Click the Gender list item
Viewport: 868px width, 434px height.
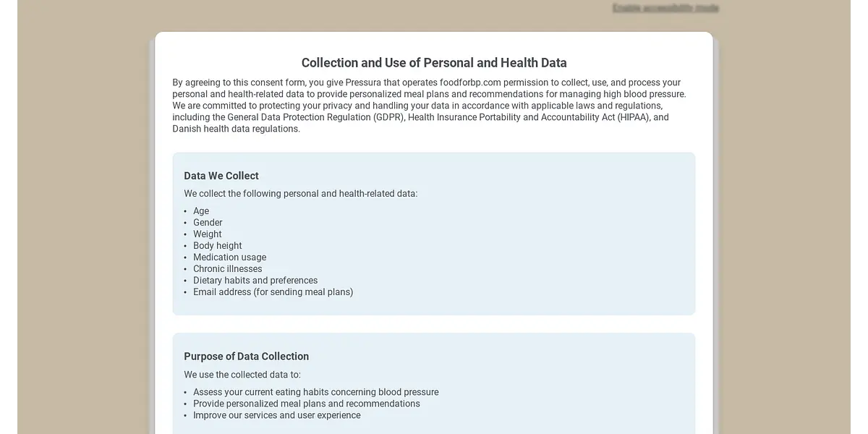click(208, 223)
